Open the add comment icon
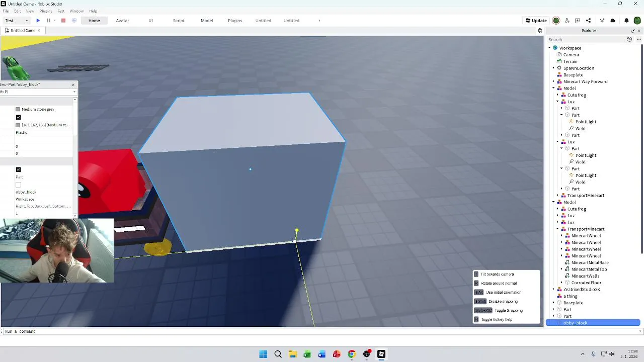Viewport: 644px width, 362px height. point(578,21)
